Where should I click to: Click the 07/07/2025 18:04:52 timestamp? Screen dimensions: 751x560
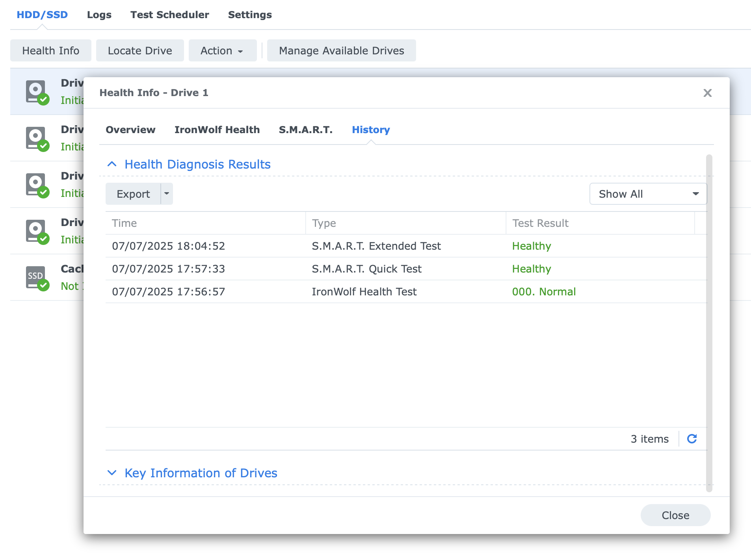pos(168,246)
